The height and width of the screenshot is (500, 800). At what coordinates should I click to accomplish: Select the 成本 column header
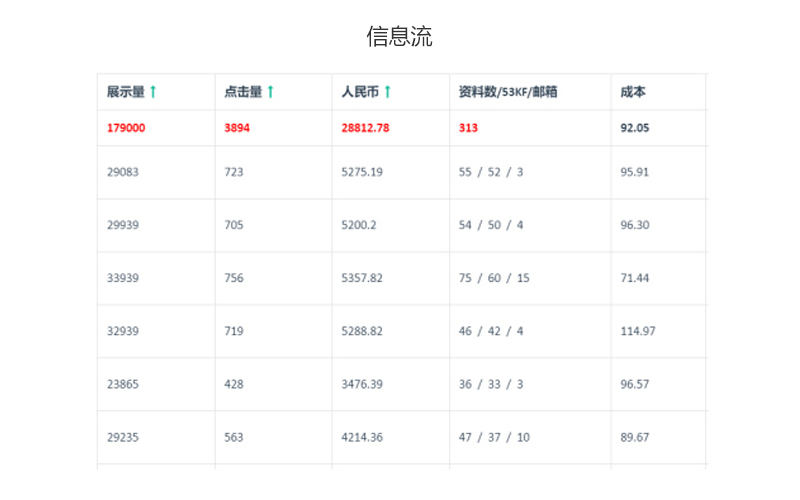(633, 92)
